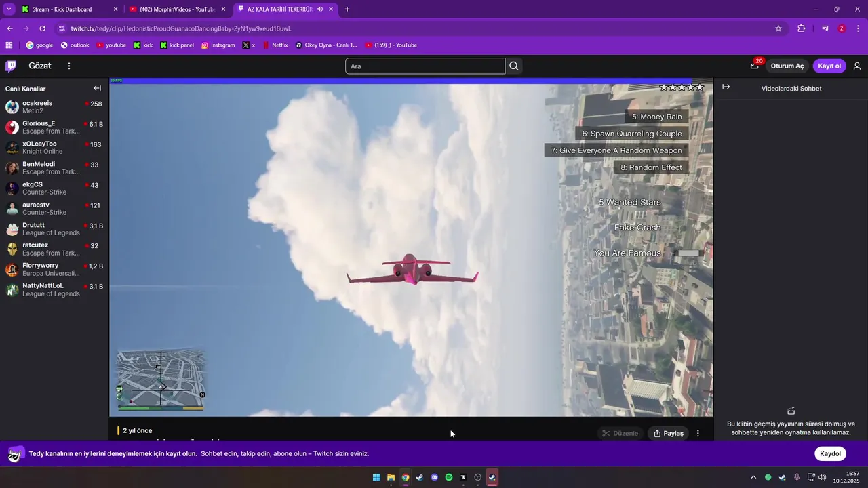
Task: Open BenMelodi live channel
Action: [x=54, y=168]
